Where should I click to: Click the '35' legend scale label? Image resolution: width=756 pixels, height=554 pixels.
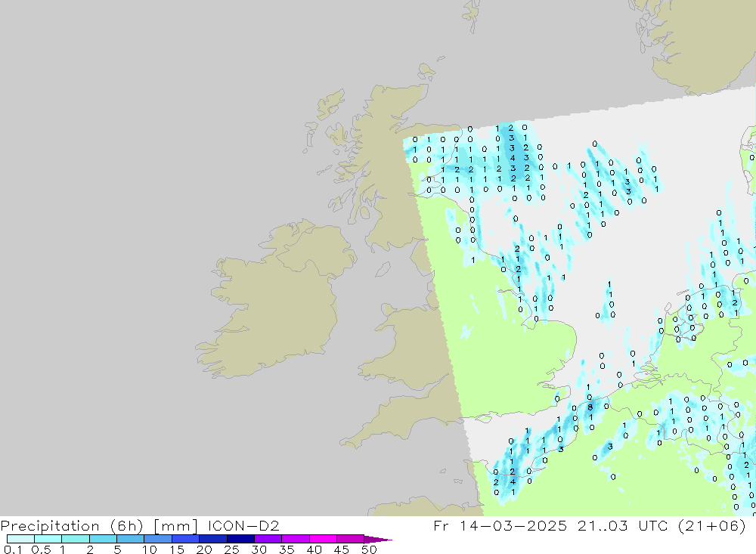(287, 549)
